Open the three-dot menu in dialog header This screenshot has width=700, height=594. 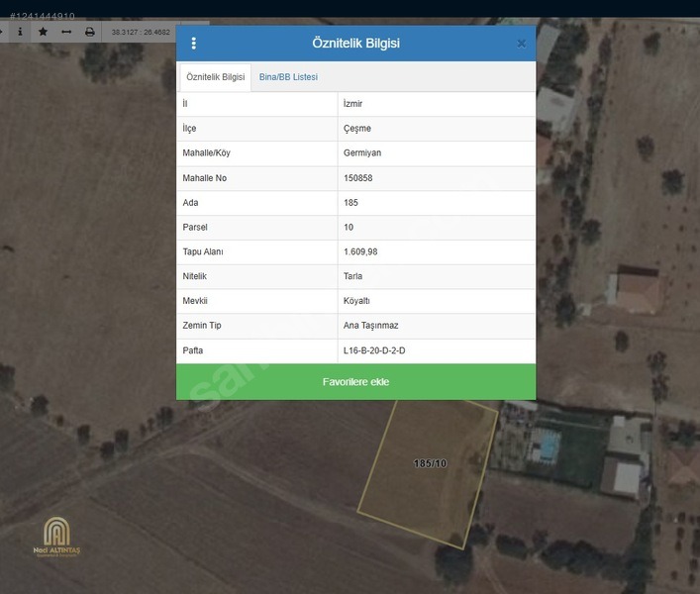pyautogui.click(x=193, y=44)
